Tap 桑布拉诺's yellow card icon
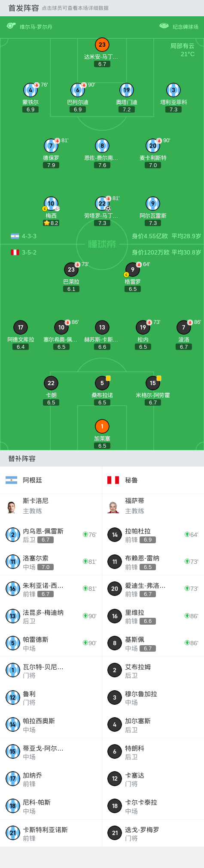204x868 pixels. 108,378
